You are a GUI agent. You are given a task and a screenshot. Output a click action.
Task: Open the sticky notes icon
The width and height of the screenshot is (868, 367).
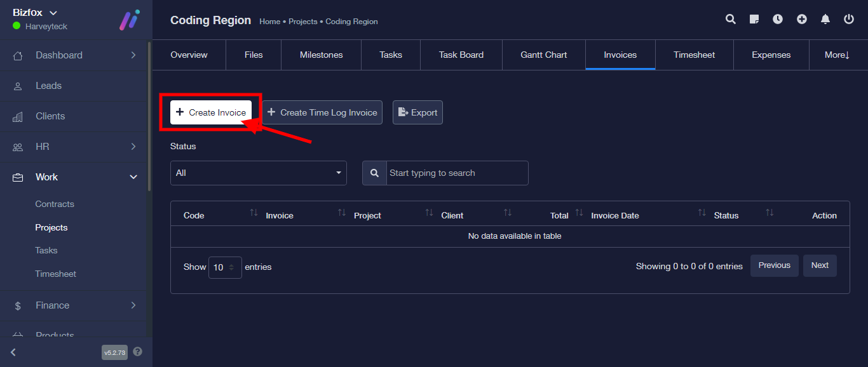(754, 19)
